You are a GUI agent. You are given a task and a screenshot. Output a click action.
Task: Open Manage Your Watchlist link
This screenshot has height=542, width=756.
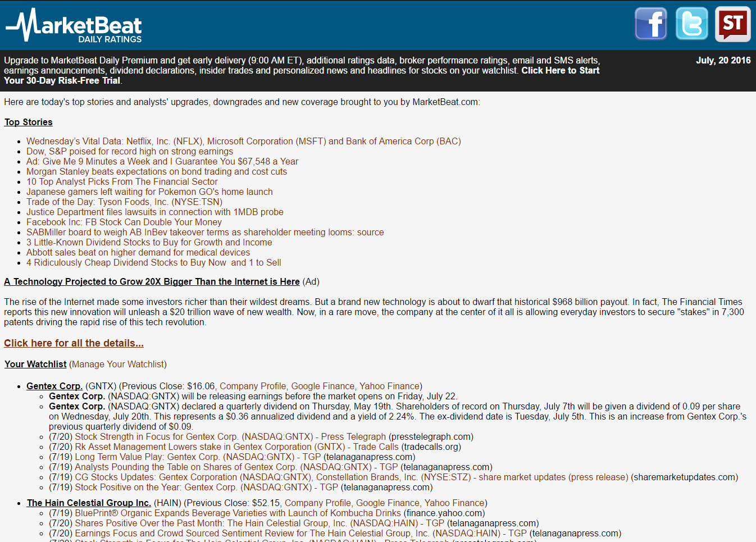click(x=117, y=365)
